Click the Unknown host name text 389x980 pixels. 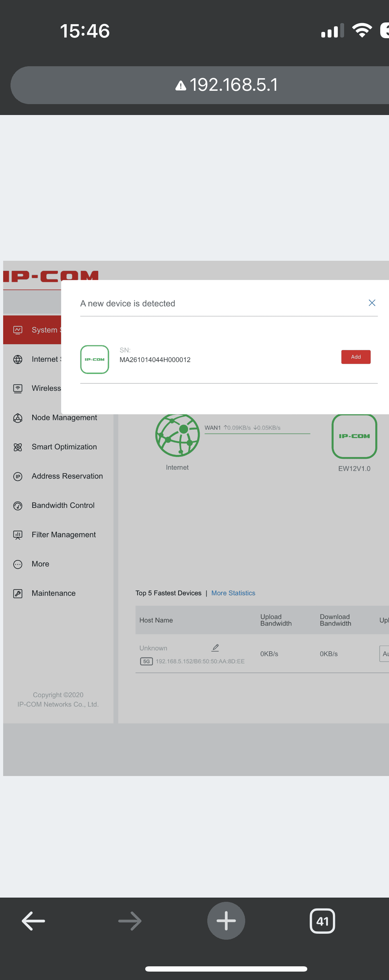pos(153,648)
